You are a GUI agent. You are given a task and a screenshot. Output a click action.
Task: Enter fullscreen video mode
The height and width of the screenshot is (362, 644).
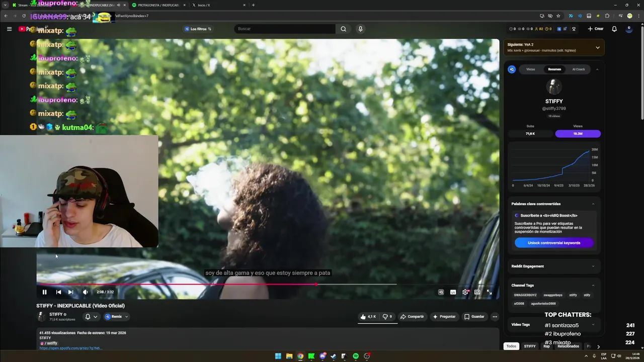[489, 292]
